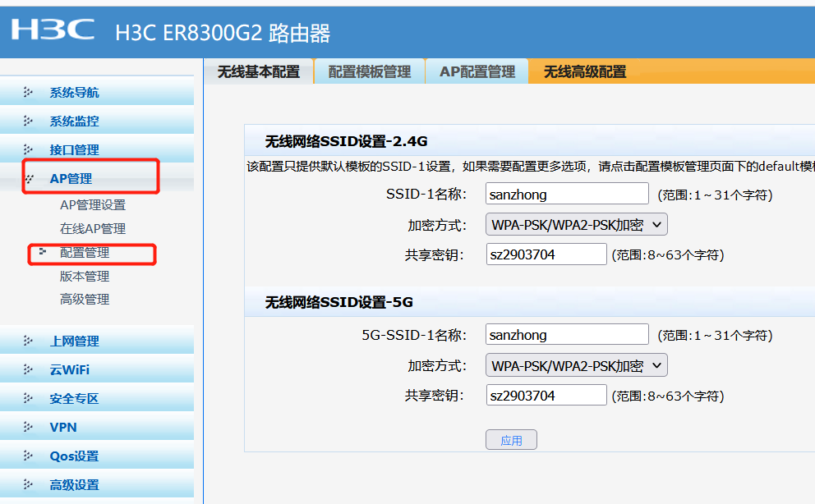The image size is (815, 504).
Task: Expand the 云WiFi menu
Action: coord(97,369)
